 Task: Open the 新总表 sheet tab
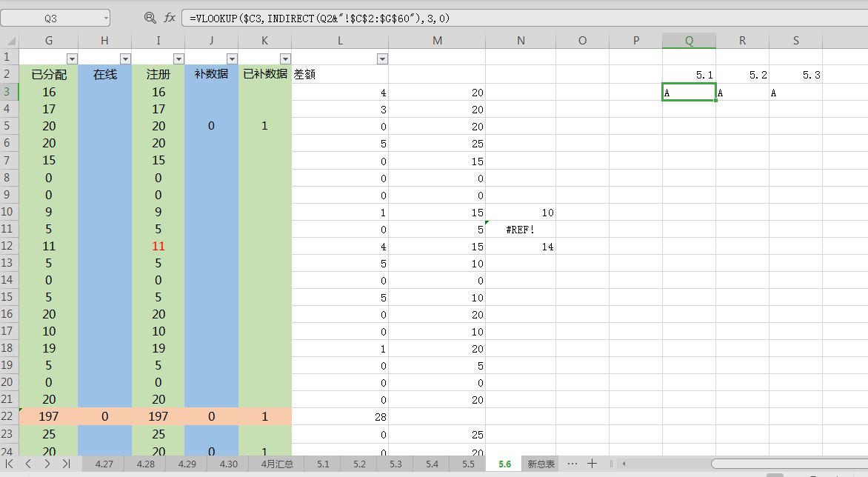point(541,464)
